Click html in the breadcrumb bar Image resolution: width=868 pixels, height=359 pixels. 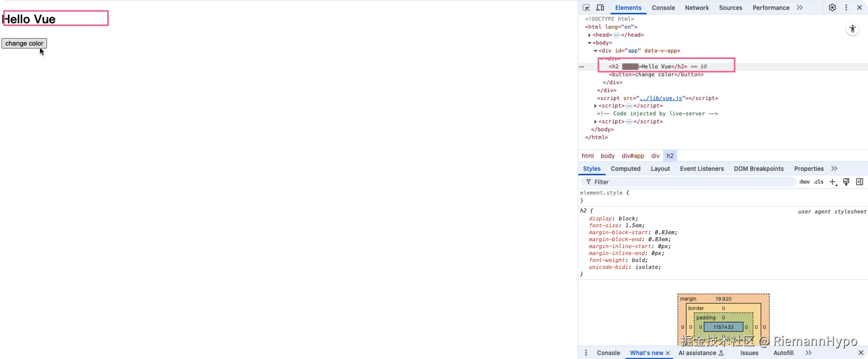click(x=588, y=156)
